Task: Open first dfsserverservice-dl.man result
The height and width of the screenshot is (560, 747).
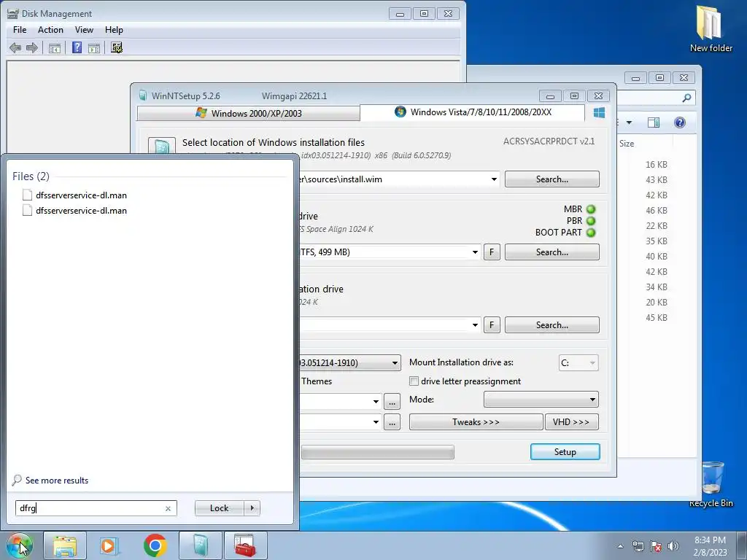Action: click(x=81, y=195)
